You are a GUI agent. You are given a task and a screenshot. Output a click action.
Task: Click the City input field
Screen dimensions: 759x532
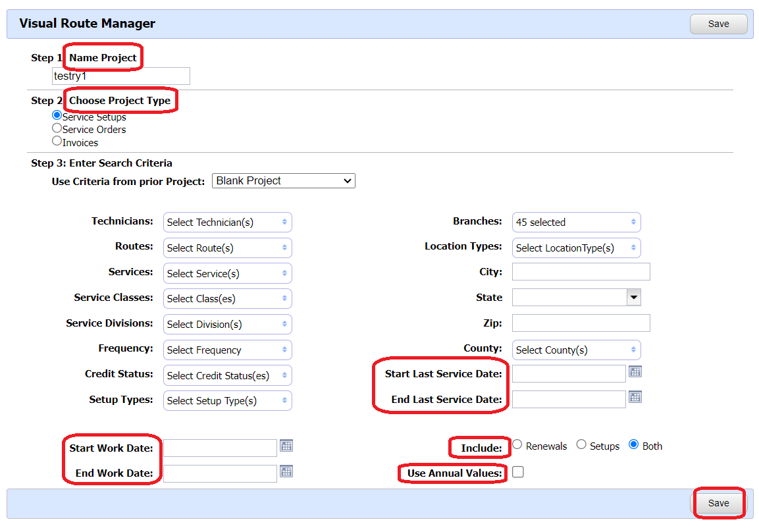[581, 271]
